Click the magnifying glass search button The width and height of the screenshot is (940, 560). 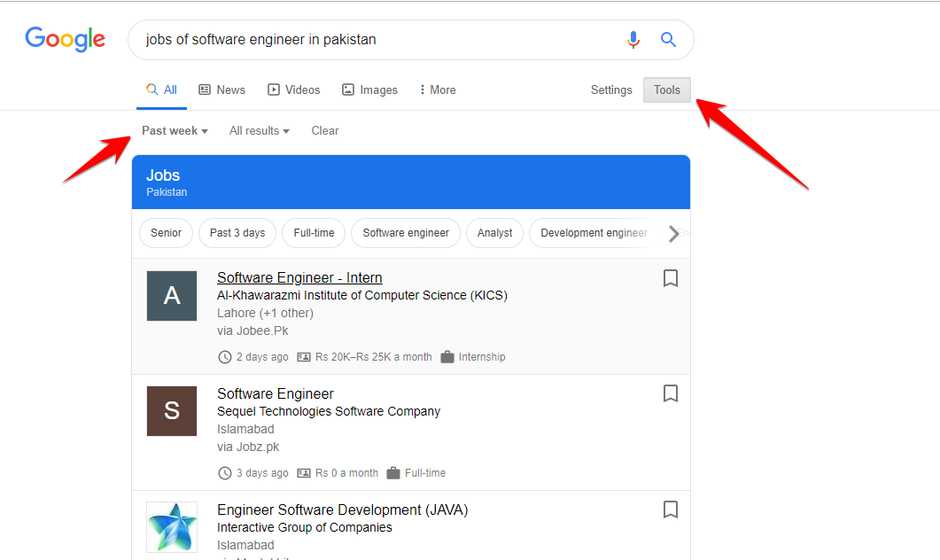tap(669, 40)
